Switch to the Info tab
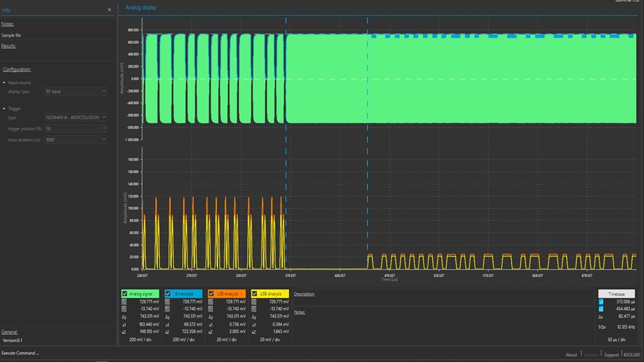Screen dimensions: 644x362 click(x=6, y=10)
